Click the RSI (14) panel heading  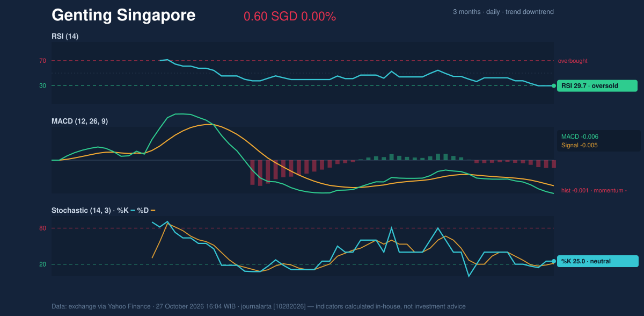65,36
